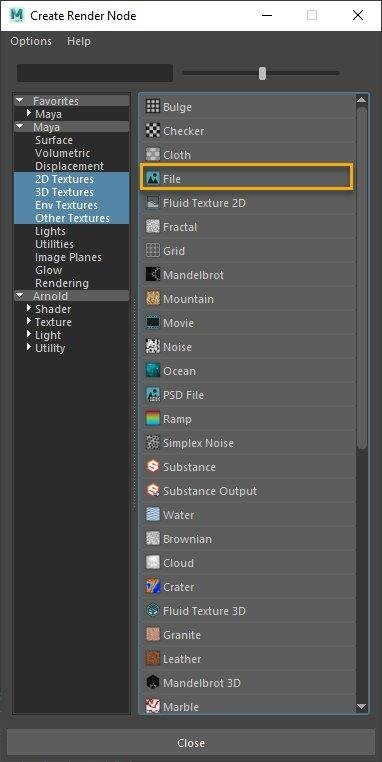The height and width of the screenshot is (762, 382).
Task: Choose the Crater 3D texture icon
Action: pyautogui.click(x=153, y=587)
